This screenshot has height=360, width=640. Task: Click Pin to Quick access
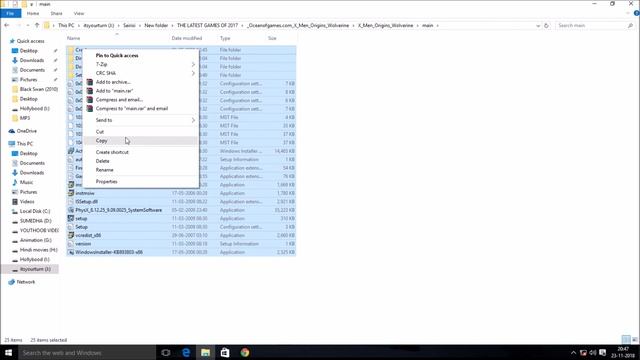(141, 56)
